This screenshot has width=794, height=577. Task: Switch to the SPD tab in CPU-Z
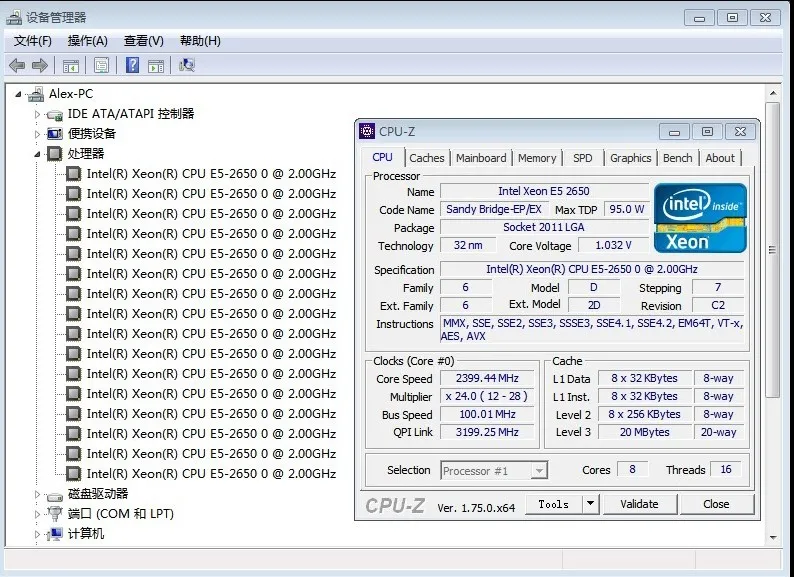tap(582, 158)
